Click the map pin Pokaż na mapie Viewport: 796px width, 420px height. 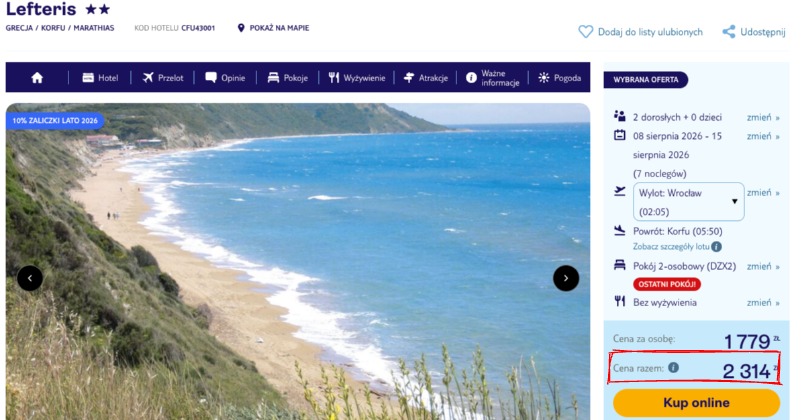click(241, 28)
